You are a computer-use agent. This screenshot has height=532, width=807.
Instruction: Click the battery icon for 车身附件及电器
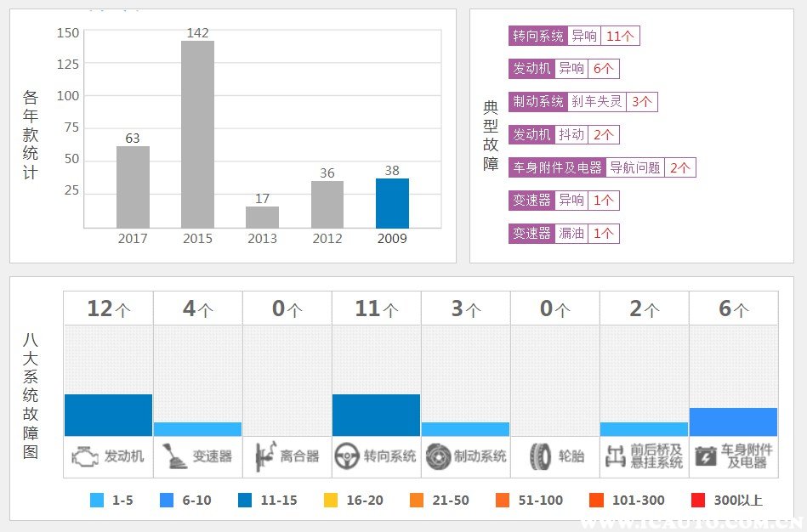(705, 456)
